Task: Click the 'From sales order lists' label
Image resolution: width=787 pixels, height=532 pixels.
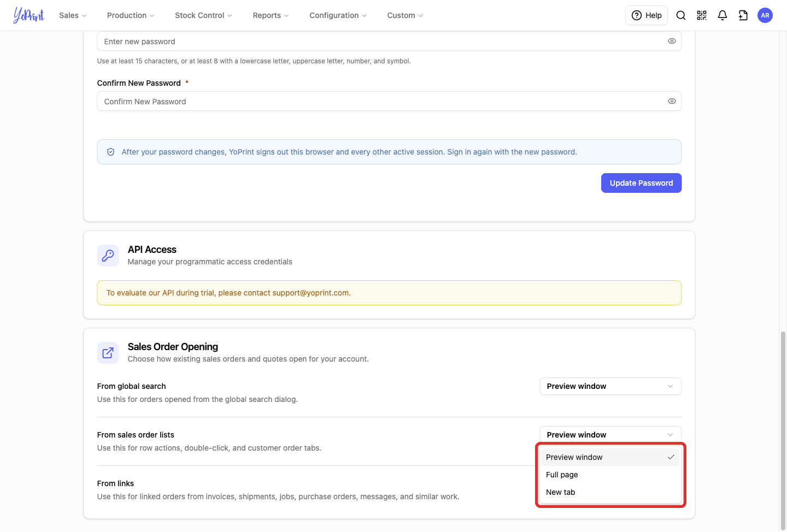Action: pyautogui.click(x=136, y=435)
